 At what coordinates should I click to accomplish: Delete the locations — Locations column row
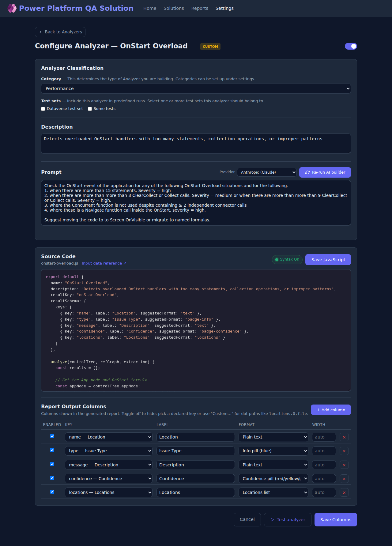pyautogui.click(x=344, y=492)
